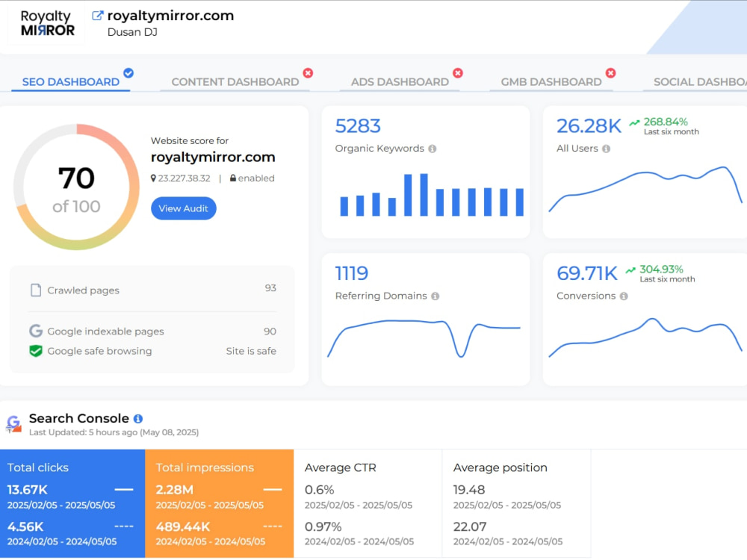Click the 19.48 average position value
The height and width of the screenshot is (560, 747).
tap(469, 490)
